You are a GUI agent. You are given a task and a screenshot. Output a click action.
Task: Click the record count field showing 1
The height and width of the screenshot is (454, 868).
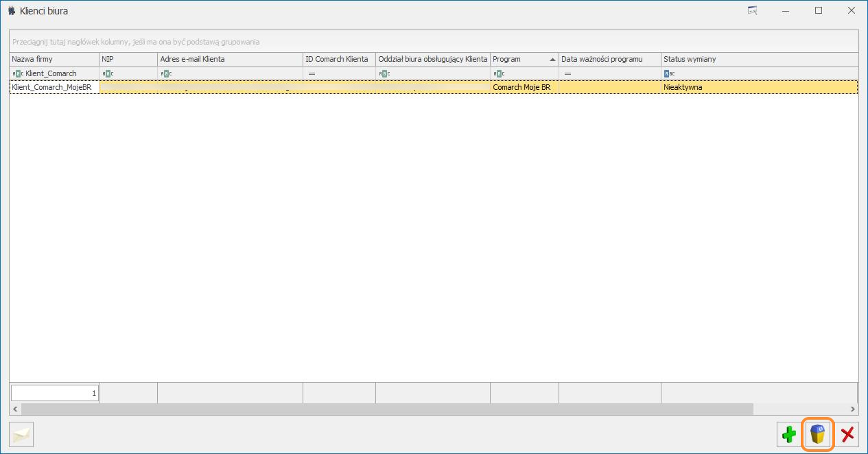tap(55, 393)
